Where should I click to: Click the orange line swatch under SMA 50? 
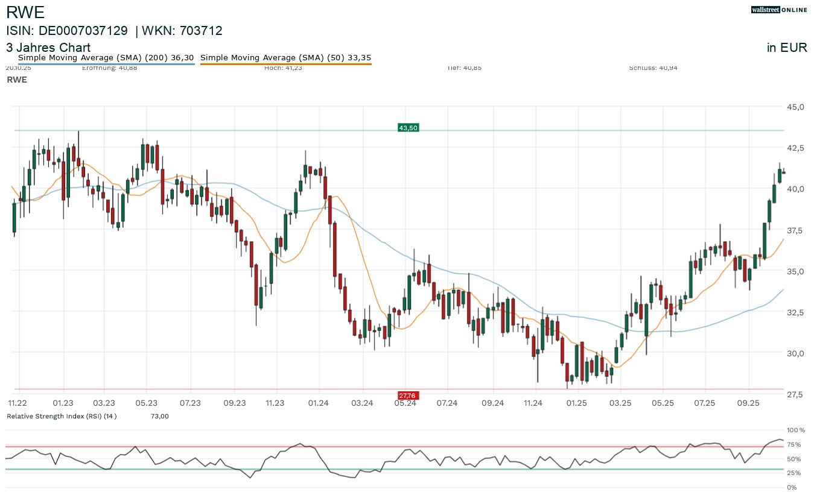point(285,64)
